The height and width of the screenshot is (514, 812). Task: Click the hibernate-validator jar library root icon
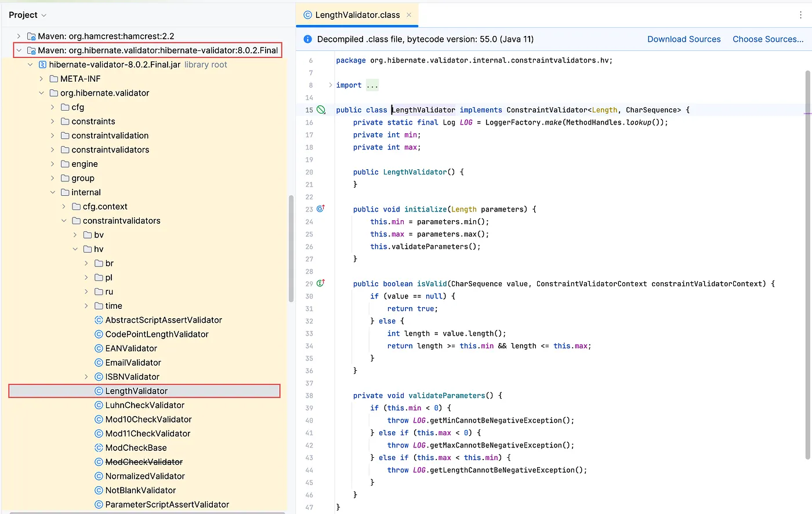tap(42, 64)
